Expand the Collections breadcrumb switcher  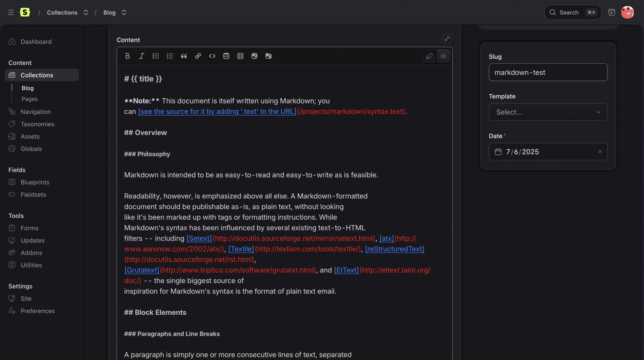86,12
